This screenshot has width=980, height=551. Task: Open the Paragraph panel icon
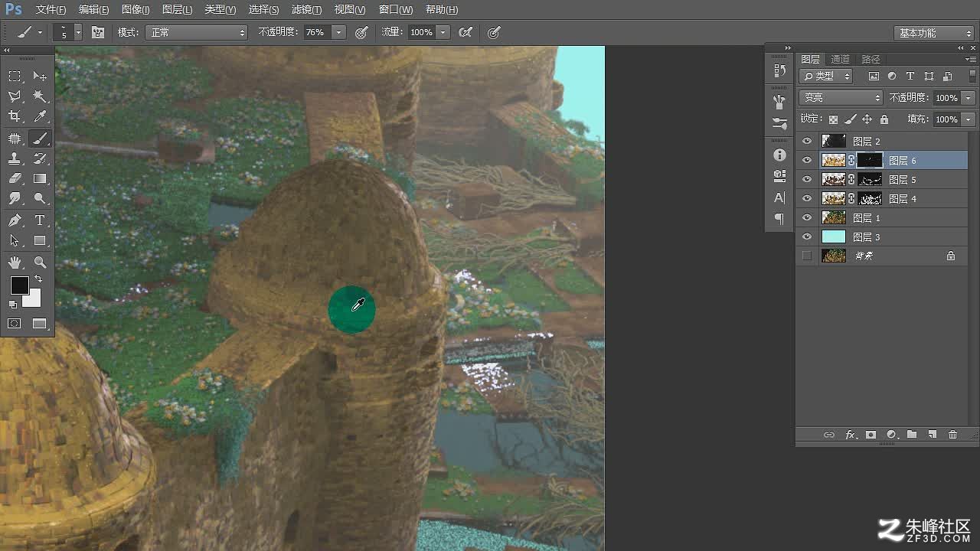point(779,219)
